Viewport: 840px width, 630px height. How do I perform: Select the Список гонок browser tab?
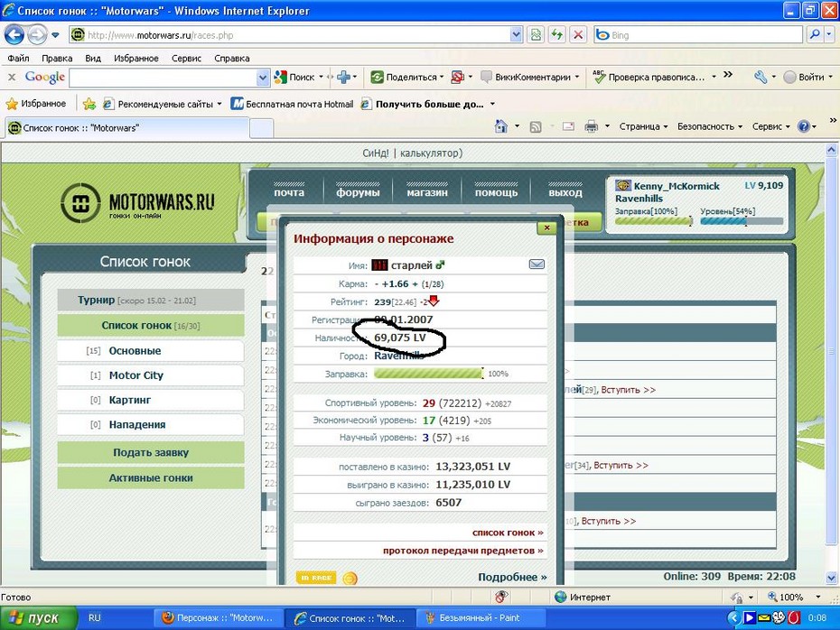(x=127, y=128)
